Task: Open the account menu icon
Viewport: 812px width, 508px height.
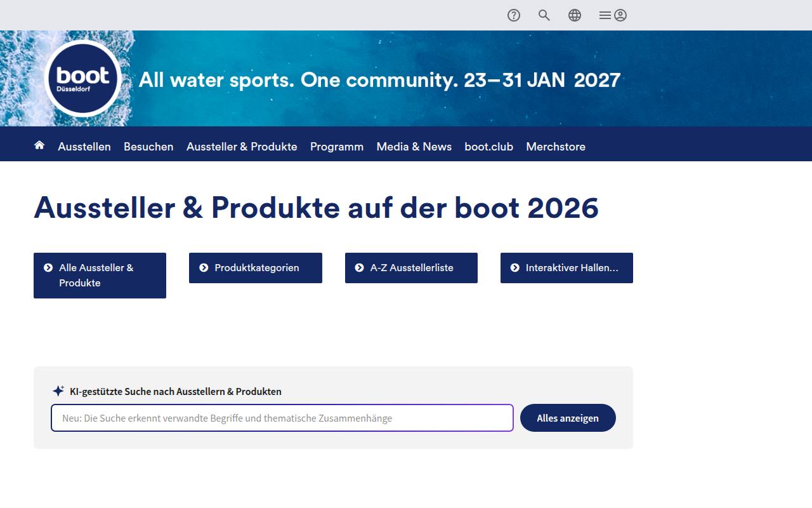Action: coord(613,15)
